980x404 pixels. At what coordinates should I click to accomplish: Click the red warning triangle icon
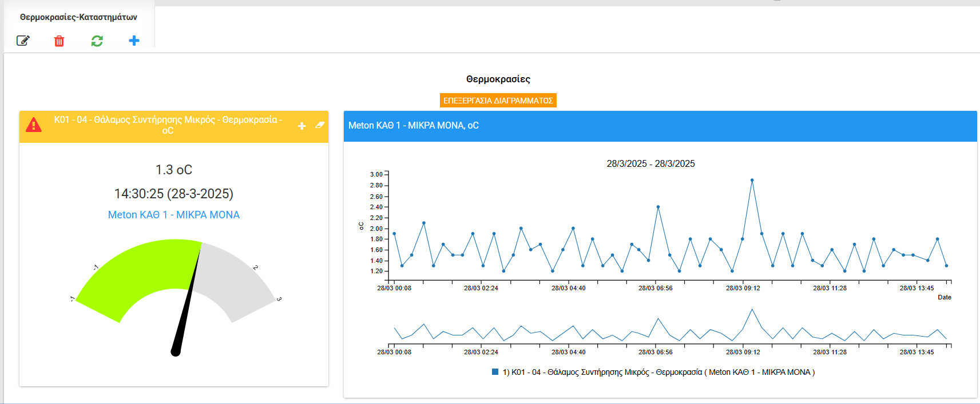pos(34,125)
